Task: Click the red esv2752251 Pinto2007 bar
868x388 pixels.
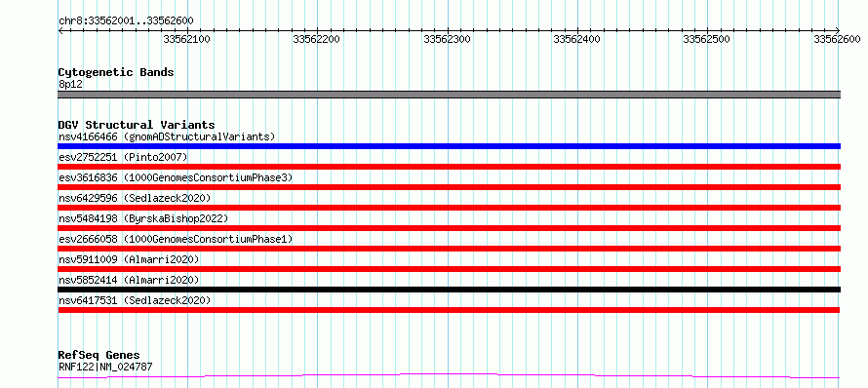Action: [449, 167]
